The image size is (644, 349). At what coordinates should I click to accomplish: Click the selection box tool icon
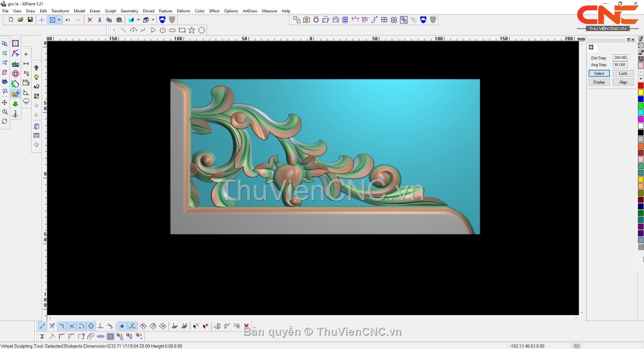16,43
